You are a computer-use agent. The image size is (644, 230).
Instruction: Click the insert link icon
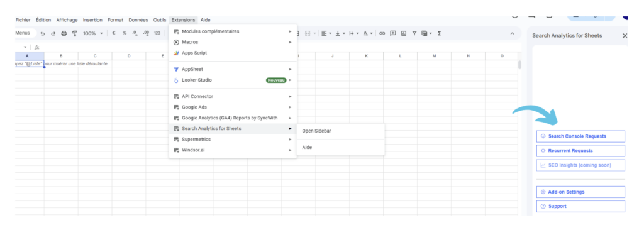[382, 33]
